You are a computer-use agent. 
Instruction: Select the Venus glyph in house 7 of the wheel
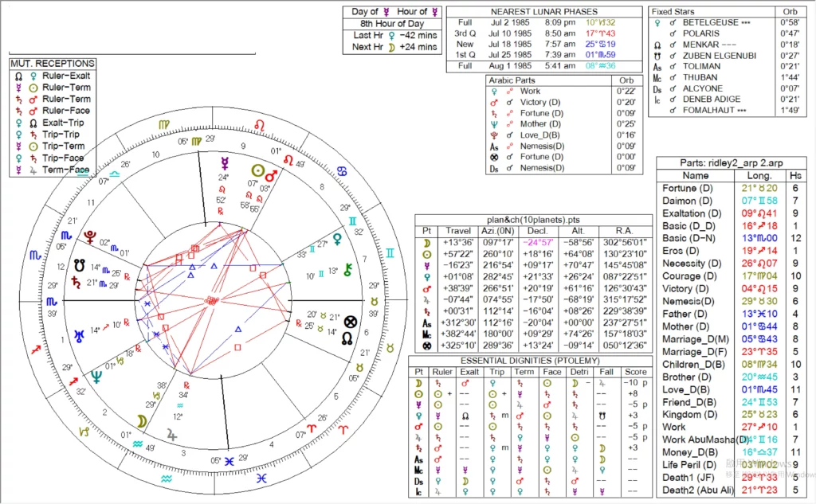point(339,237)
